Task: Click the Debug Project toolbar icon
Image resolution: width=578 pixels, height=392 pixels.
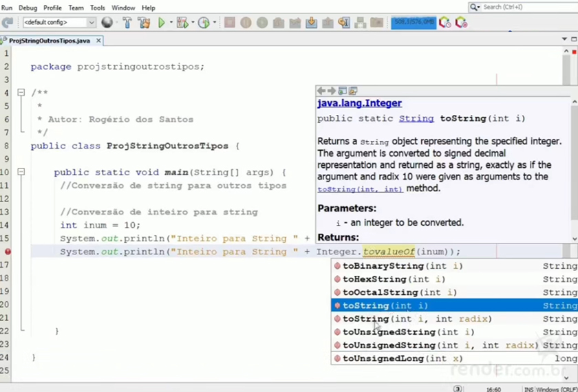Action: (x=182, y=23)
